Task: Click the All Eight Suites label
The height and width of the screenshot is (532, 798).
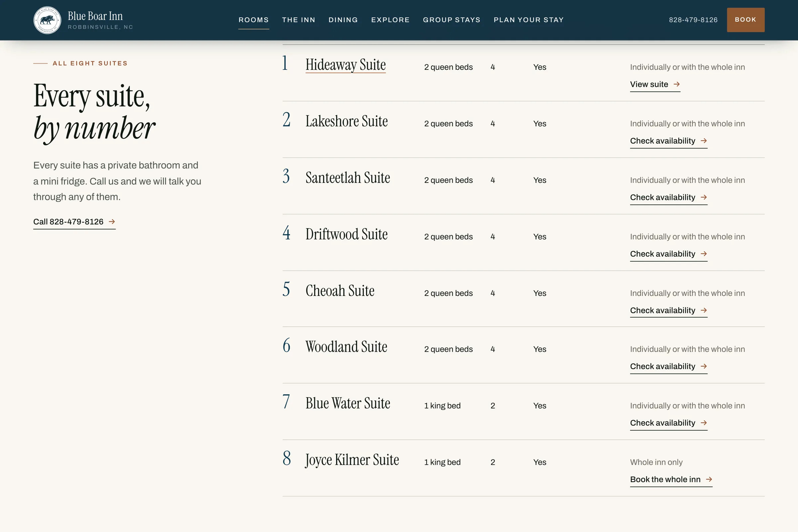Action: pos(90,64)
